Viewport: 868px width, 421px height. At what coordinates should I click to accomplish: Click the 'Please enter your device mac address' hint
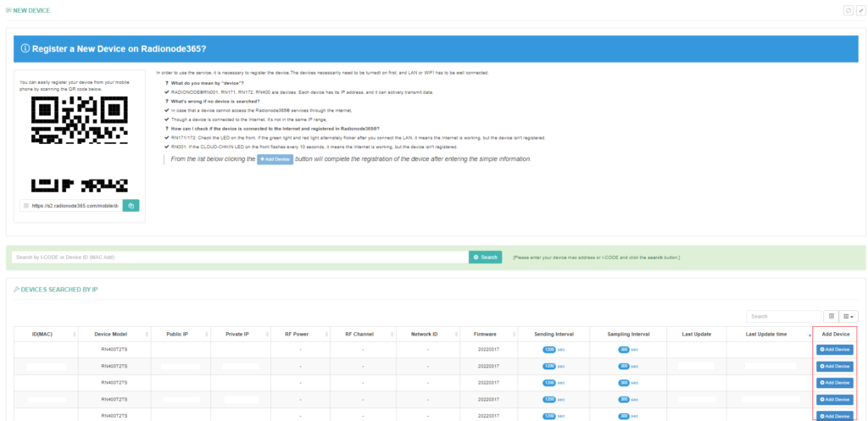point(596,258)
